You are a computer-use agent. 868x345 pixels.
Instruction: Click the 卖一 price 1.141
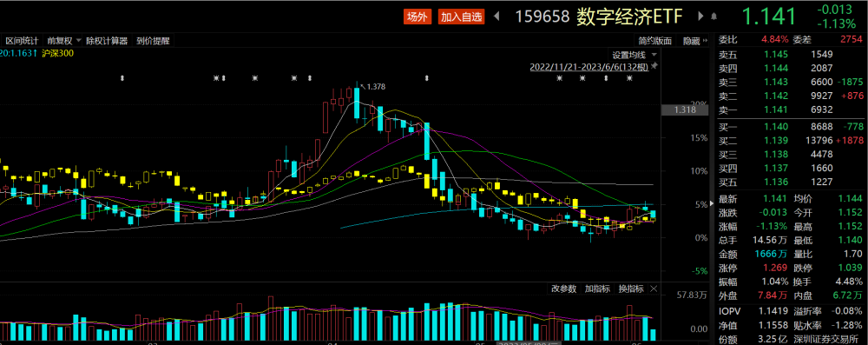click(x=774, y=109)
